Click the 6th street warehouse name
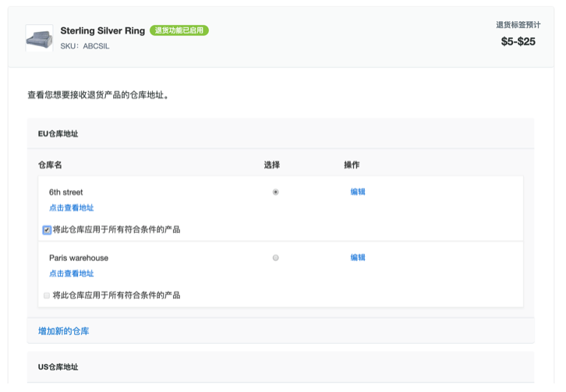The width and height of the screenshot is (566, 392). pos(66,192)
